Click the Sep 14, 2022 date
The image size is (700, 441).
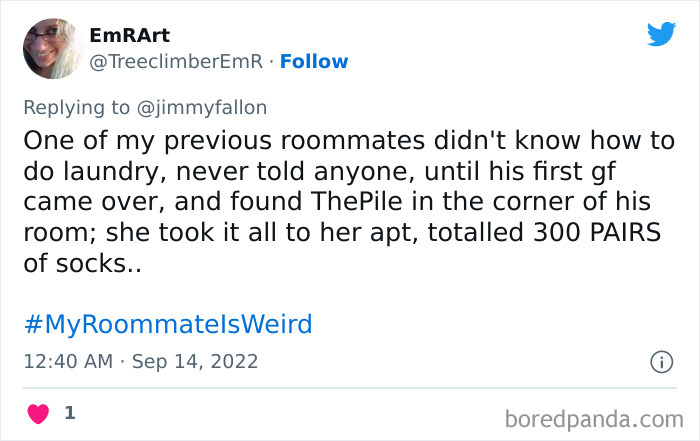tap(195, 361)
